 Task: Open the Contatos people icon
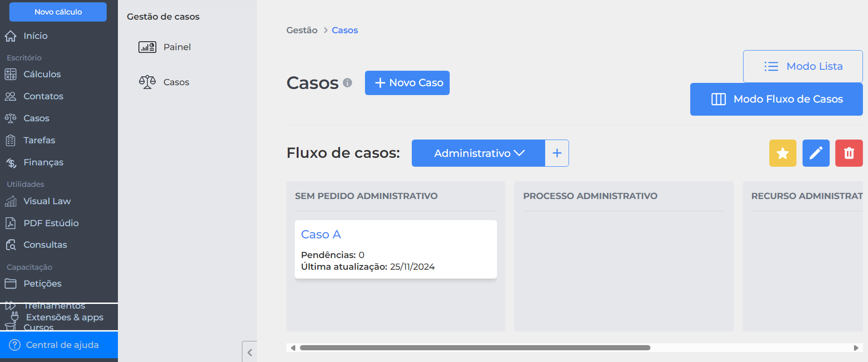(x=10, y=96)
